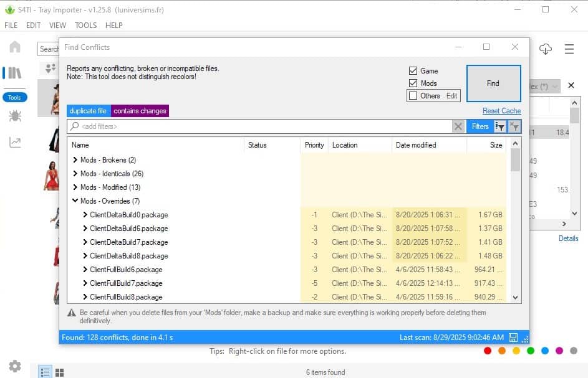
Task: Select the red color dot near the bottom
Action: point(488,351)
